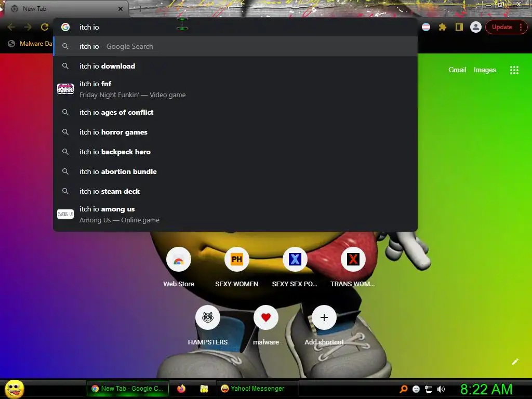Select the New Tab browser tab
The width and height of the screenshot is (532, 399).
[66, 9]
